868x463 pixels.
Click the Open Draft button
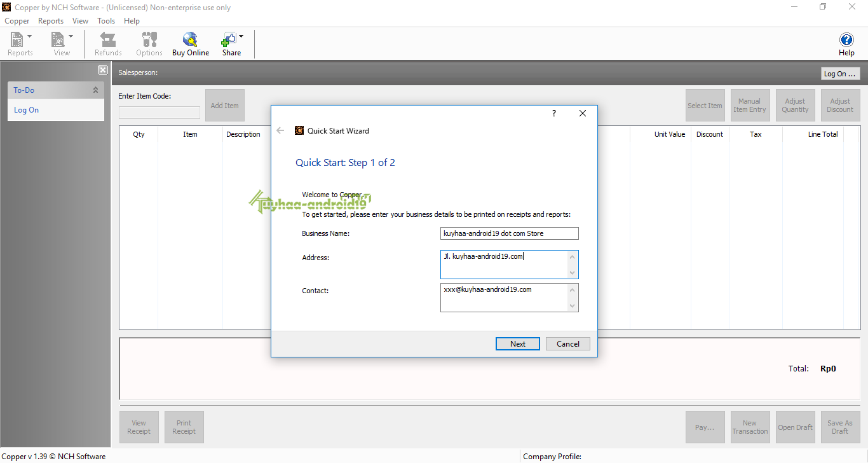795,427
